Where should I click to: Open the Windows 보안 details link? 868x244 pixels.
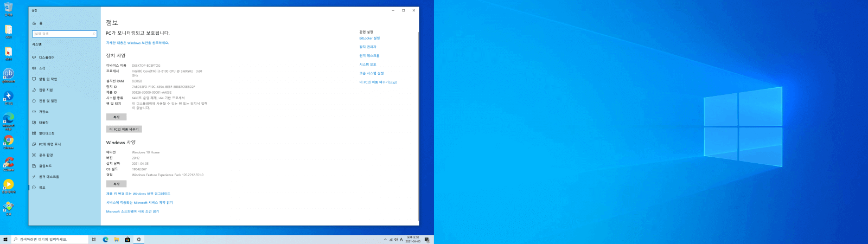point(137,43)
